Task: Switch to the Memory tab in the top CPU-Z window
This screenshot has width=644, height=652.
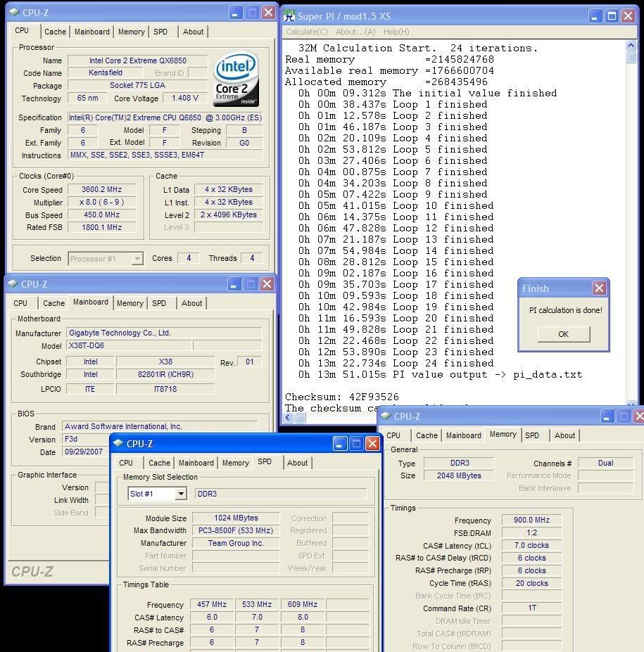Action: [131, 31]
